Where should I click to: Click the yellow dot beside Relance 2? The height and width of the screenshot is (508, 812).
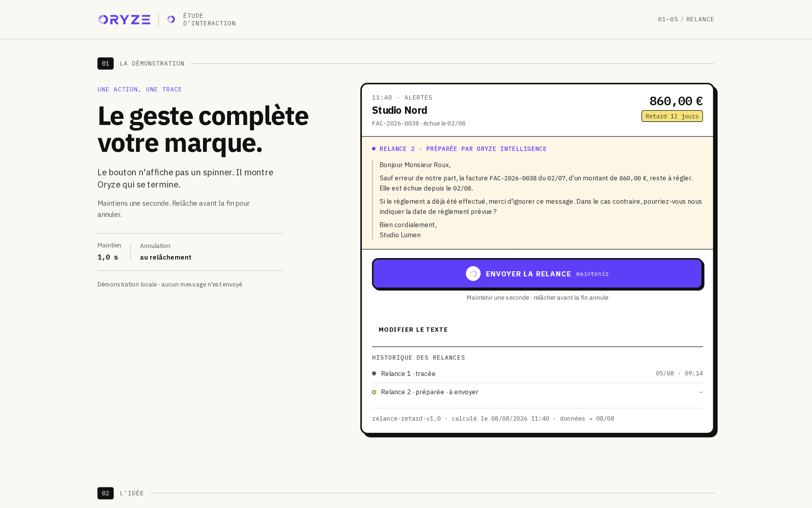374,392
